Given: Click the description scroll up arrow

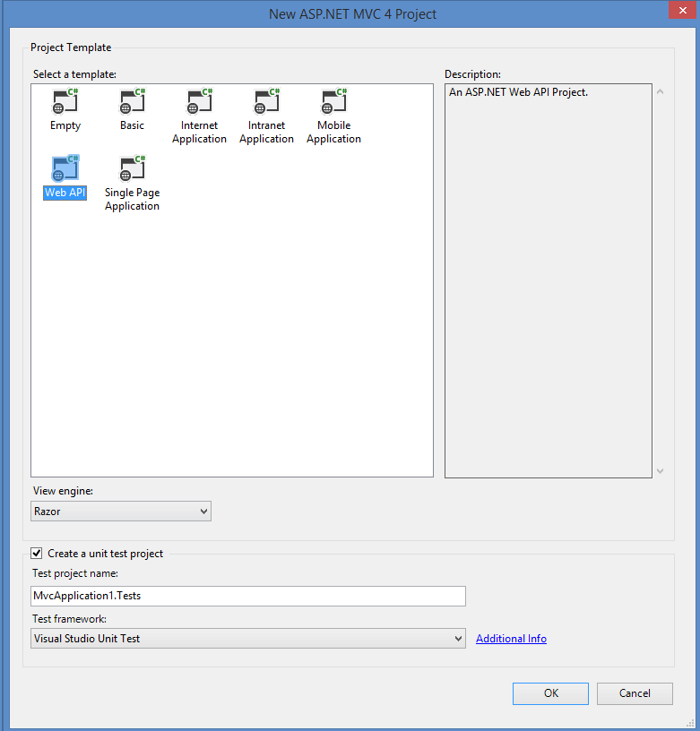Looking at the screenshot, I should pyautogui.click(x=660, y=92).
